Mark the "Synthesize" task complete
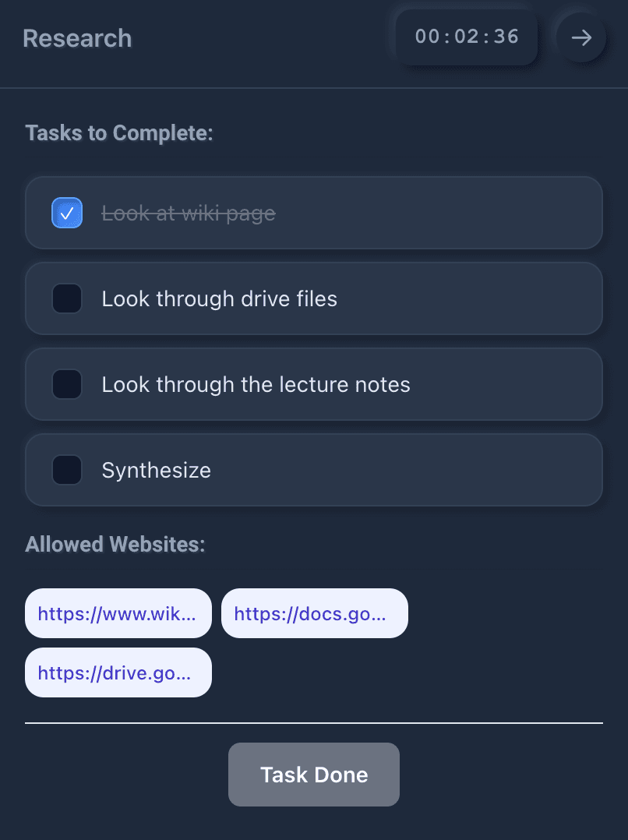The width and height of the screenshot is (628, 840). tap(67, 470)
